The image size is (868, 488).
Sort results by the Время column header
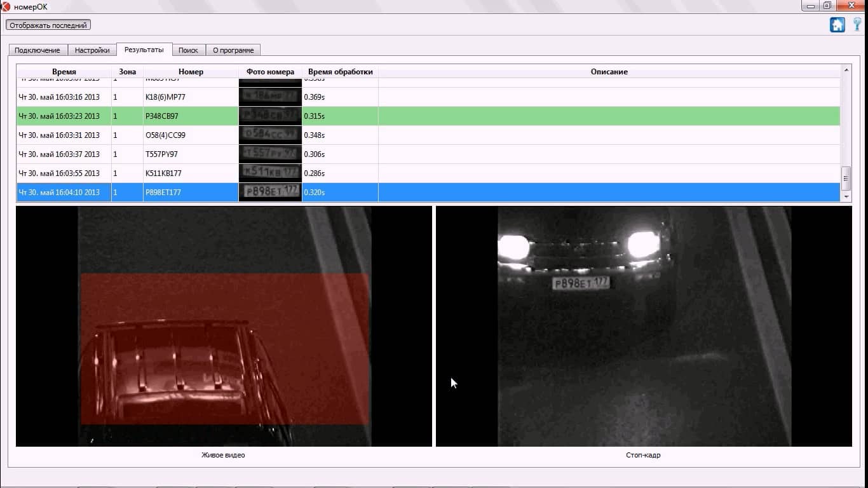point(64,72)
